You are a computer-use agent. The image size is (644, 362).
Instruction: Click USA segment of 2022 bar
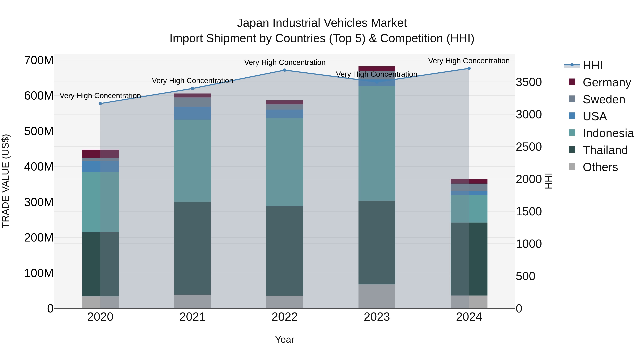(284, 114)
